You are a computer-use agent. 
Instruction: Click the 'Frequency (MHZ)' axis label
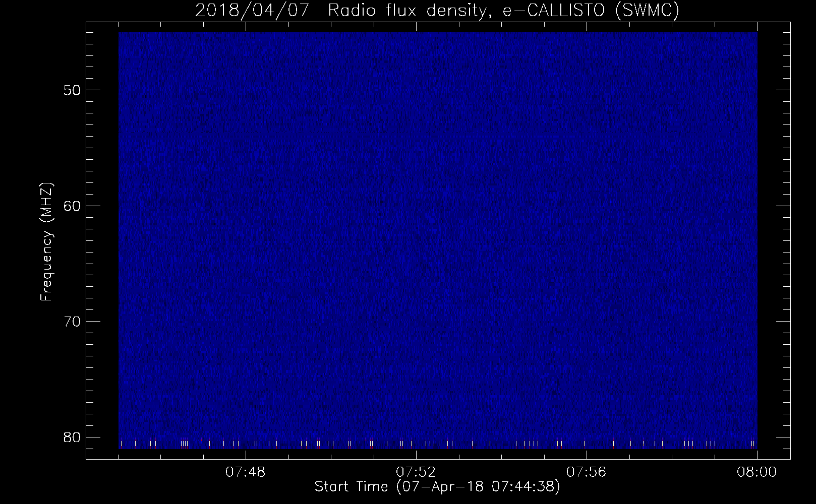pos(46,242)
